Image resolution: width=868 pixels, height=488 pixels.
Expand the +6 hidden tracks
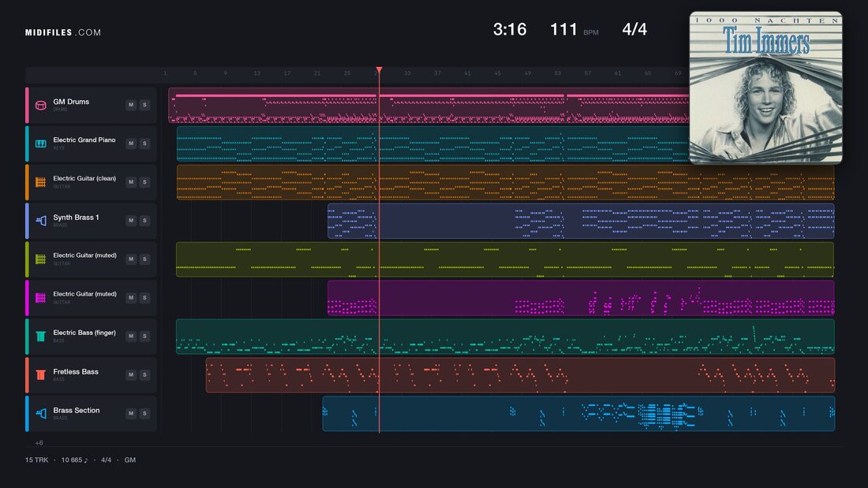pos(39,442)
